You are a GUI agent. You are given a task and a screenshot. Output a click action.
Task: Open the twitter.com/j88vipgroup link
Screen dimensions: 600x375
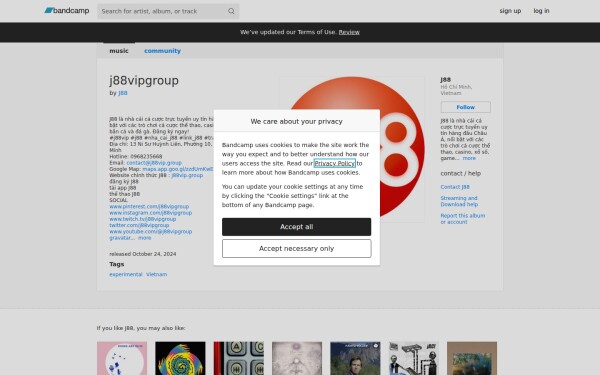pyautogui.click(x=139, y=225)
